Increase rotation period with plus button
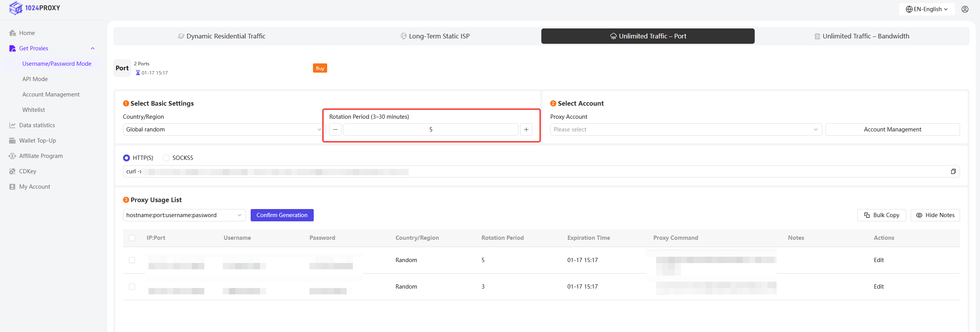 click(526, 129)
